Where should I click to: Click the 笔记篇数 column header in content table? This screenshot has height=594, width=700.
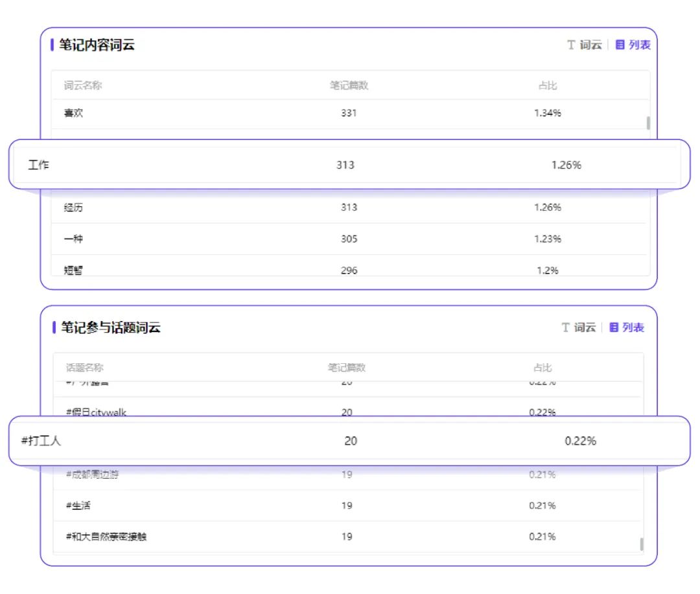coord(349,86)
